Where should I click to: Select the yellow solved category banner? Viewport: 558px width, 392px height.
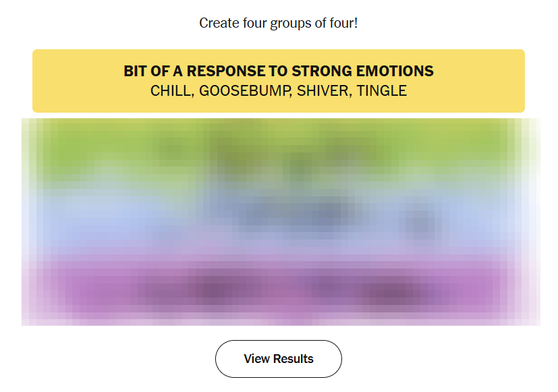[279, 81]
